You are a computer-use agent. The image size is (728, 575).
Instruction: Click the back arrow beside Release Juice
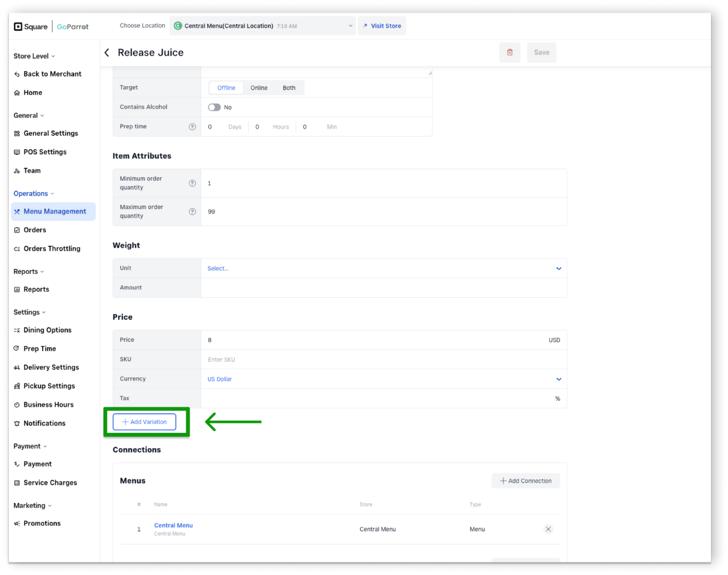click(107, 52)
